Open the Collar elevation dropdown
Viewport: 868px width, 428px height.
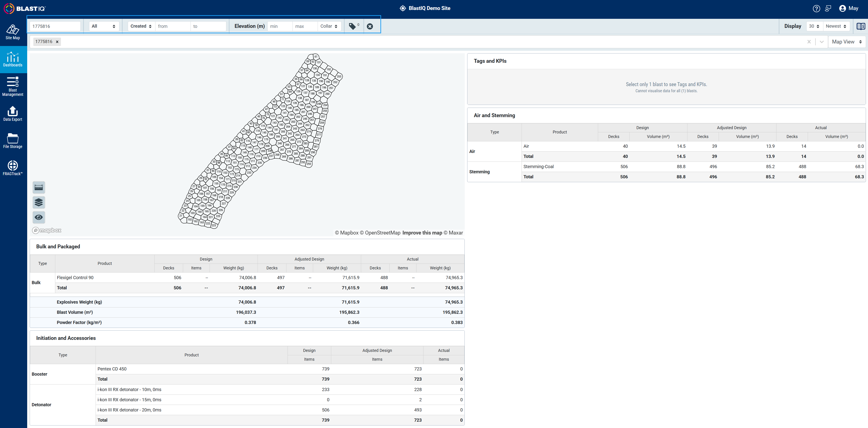pos(329,26)
